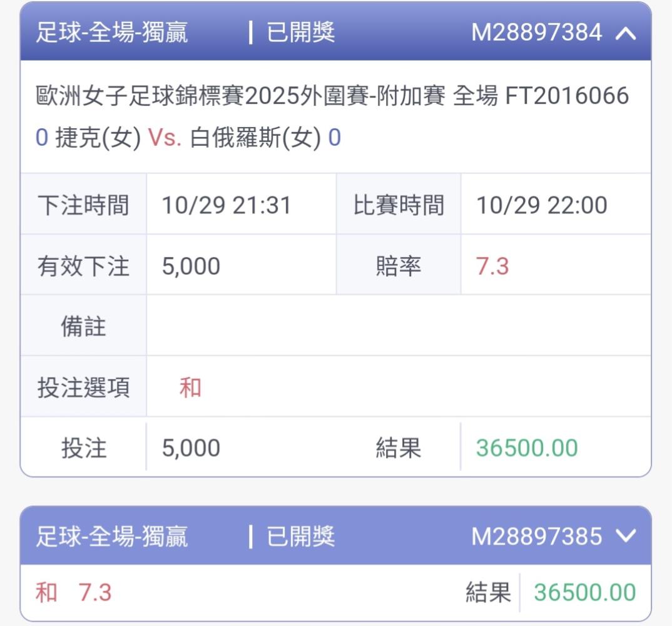The image size is (672, 626).
Task: Click 已開獎 status in first card
Action: pos(300,33)
